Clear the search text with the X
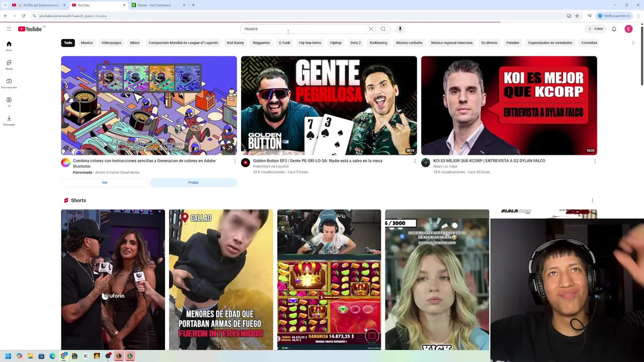 371,29
